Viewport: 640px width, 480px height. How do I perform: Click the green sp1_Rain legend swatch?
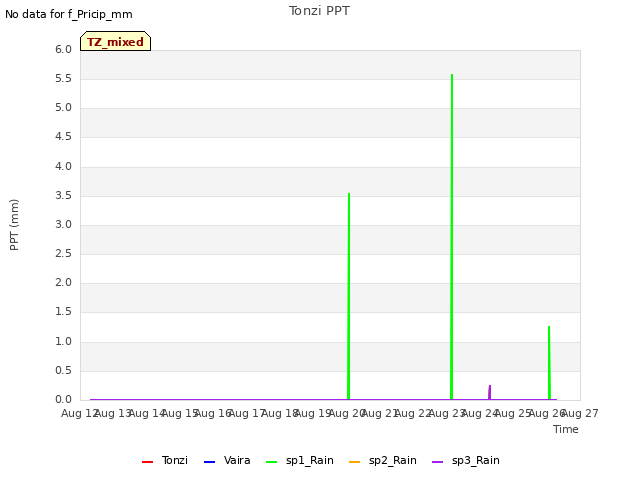click(x=271, y=462)
